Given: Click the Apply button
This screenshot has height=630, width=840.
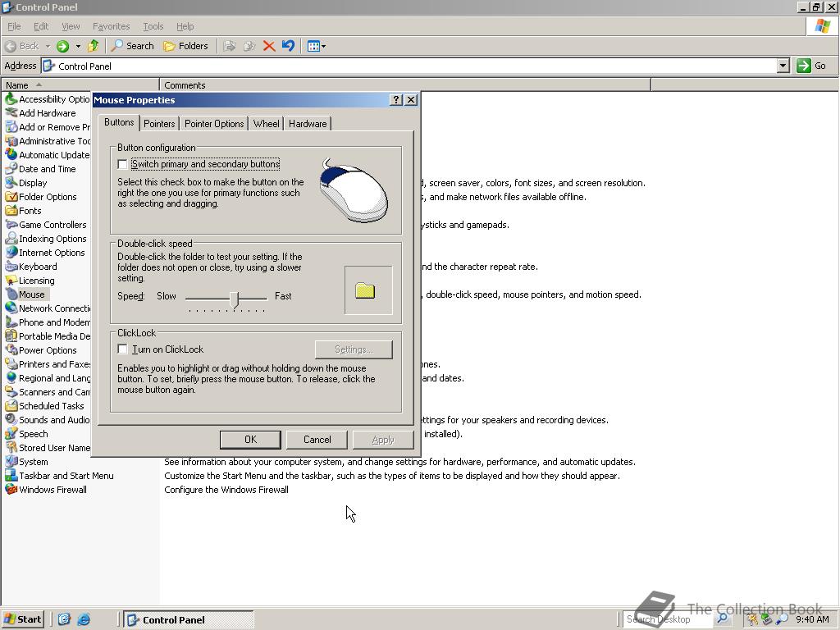Looking at the screenshot, I should tap(383, 440).
